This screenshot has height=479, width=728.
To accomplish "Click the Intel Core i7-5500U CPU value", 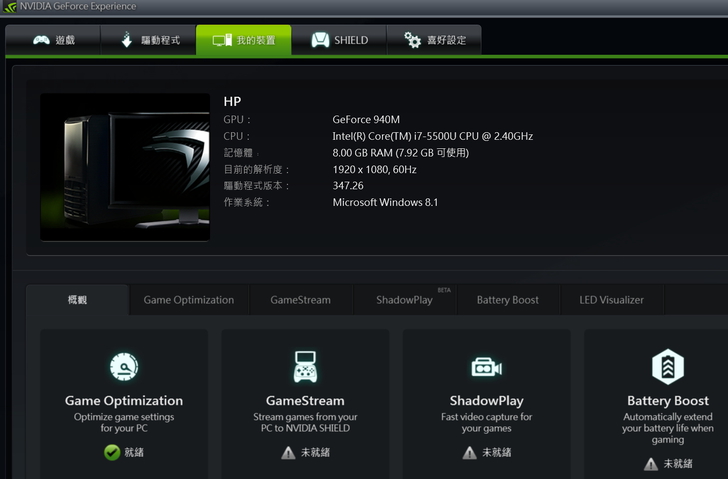I will click(x=433, y=136).
